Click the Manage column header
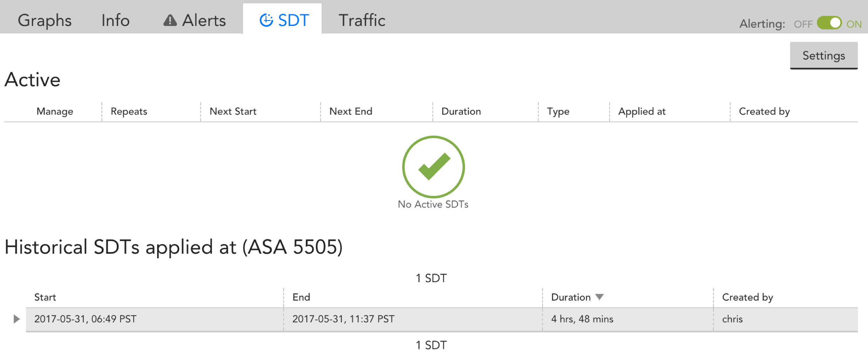 (55, 111)
